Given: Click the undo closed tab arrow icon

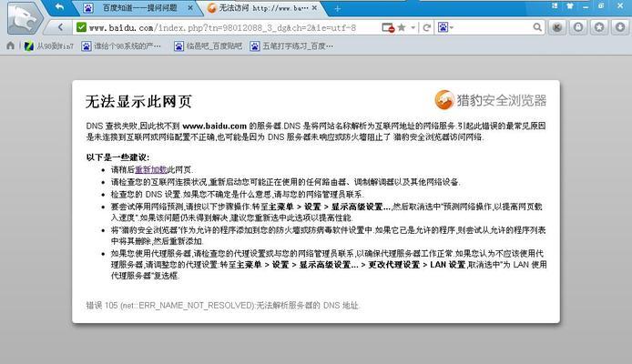Looking at the screenshot, I should tap(60, 7).
